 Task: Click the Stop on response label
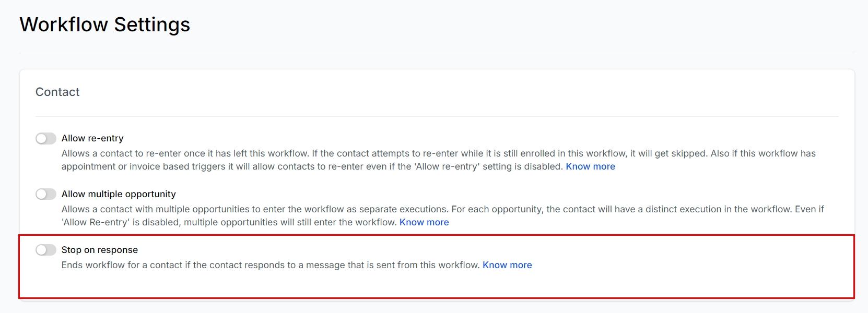point(100,250)
